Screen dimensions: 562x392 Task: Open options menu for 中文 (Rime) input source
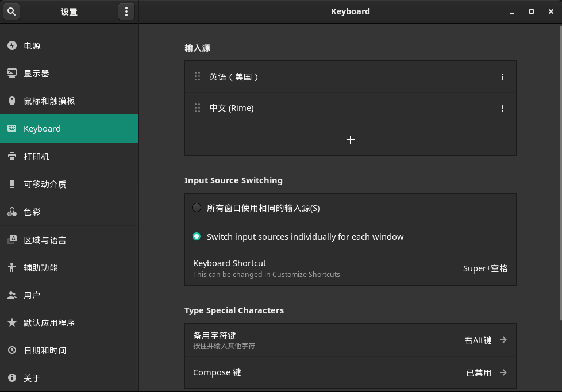coord(502,108)
